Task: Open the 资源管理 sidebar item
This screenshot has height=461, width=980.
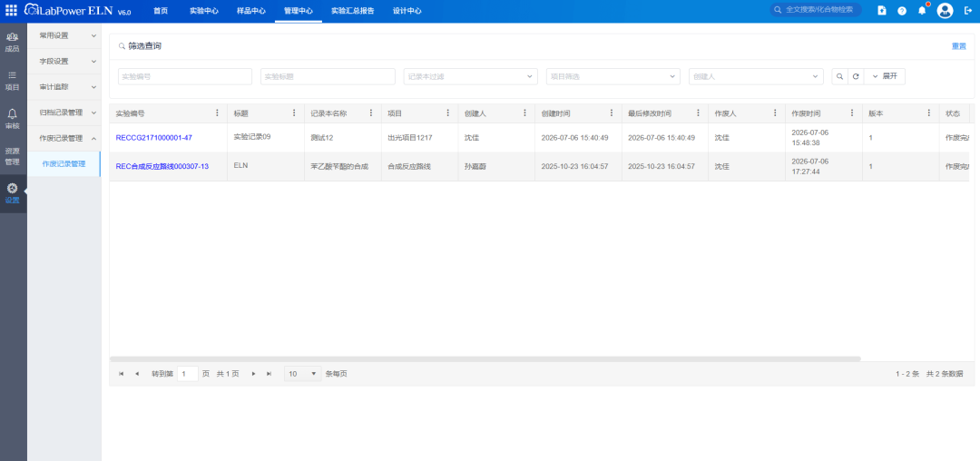Action: [x=12, y=156]
